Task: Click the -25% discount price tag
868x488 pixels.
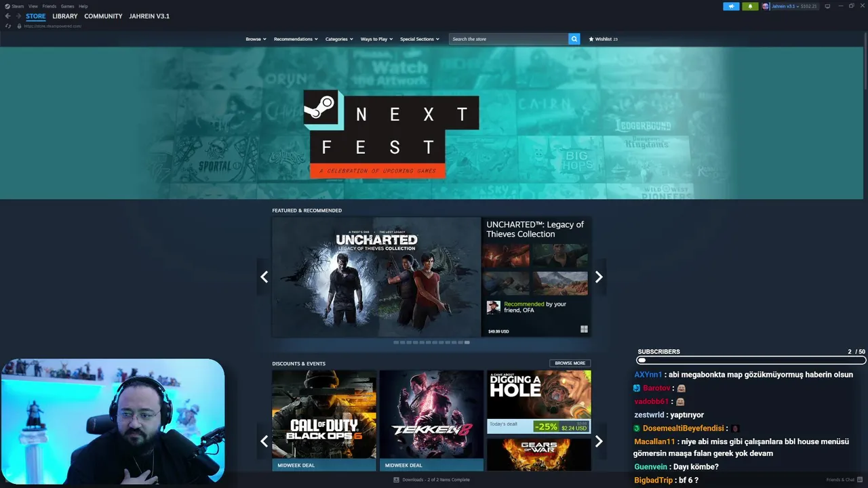Action: (x=547, y=427)
